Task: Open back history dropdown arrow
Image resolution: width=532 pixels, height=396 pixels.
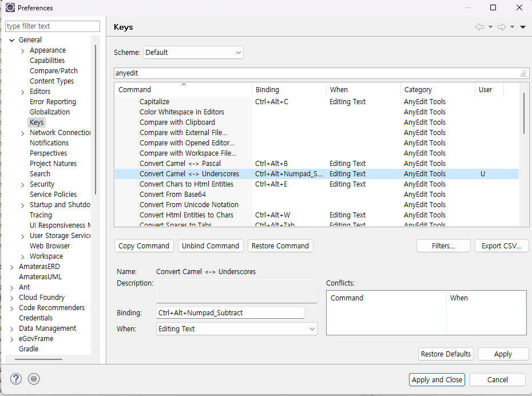Action: point(490,27)
